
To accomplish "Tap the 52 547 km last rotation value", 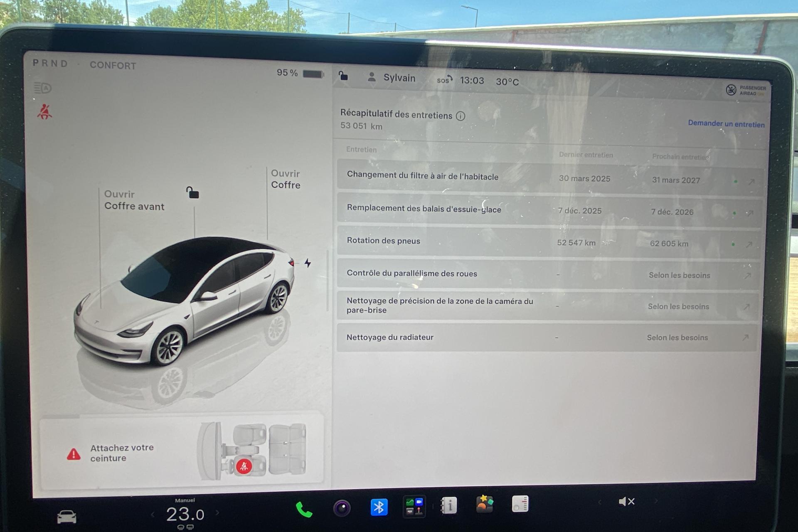I will click(x=576, y=243).
